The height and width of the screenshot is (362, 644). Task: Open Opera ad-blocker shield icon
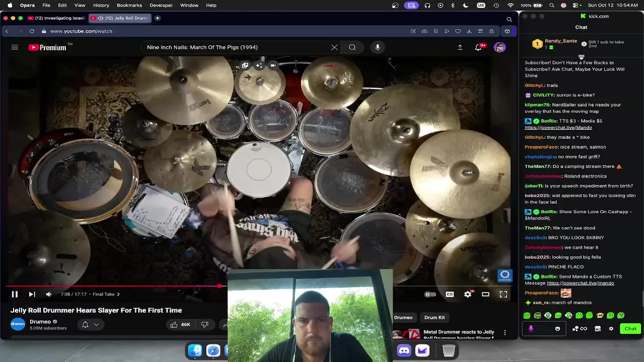click(x=436, y=31)
